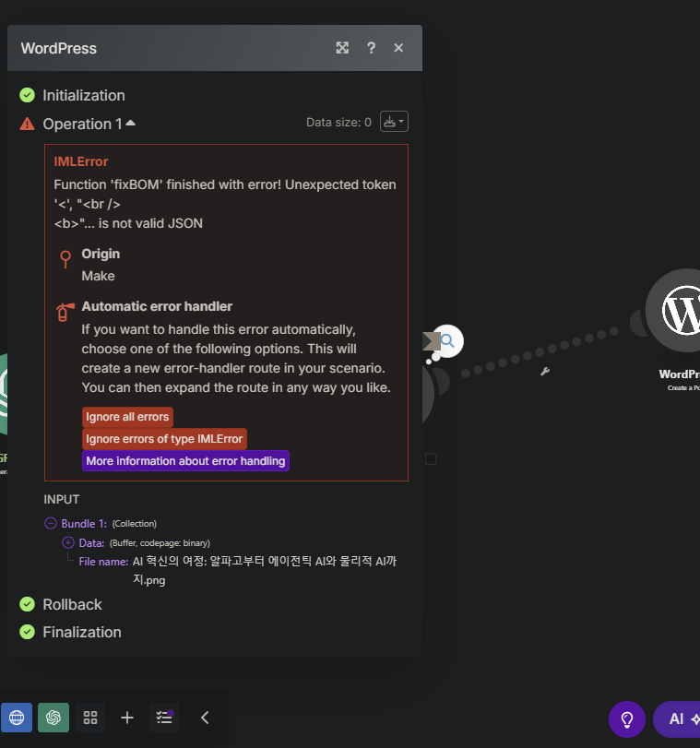
Task: Click the Origin pin icon
Action: 65,259
